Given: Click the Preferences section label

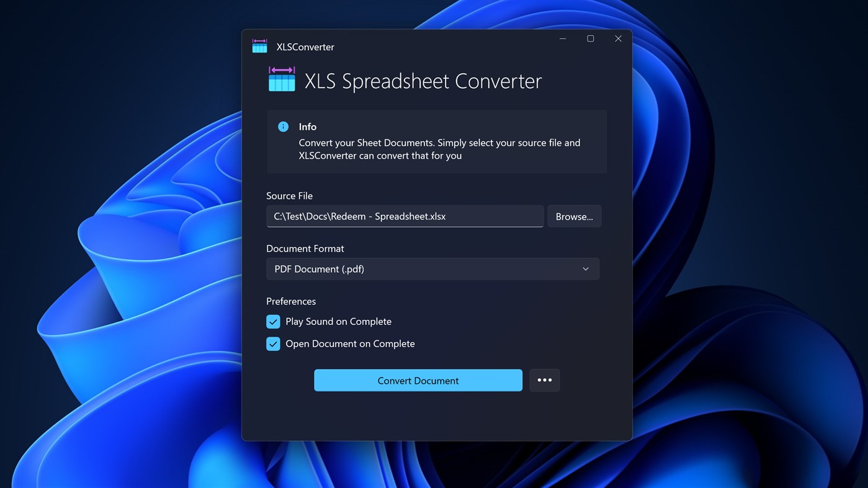Looking at the screenshot, I should tap(291, 301).
